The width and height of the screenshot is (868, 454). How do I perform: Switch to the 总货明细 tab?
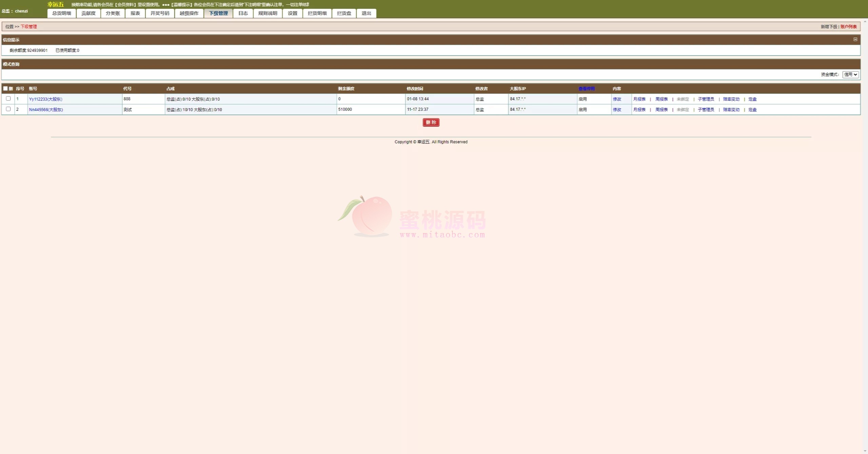pyautogui.click(x=62, y=13)
